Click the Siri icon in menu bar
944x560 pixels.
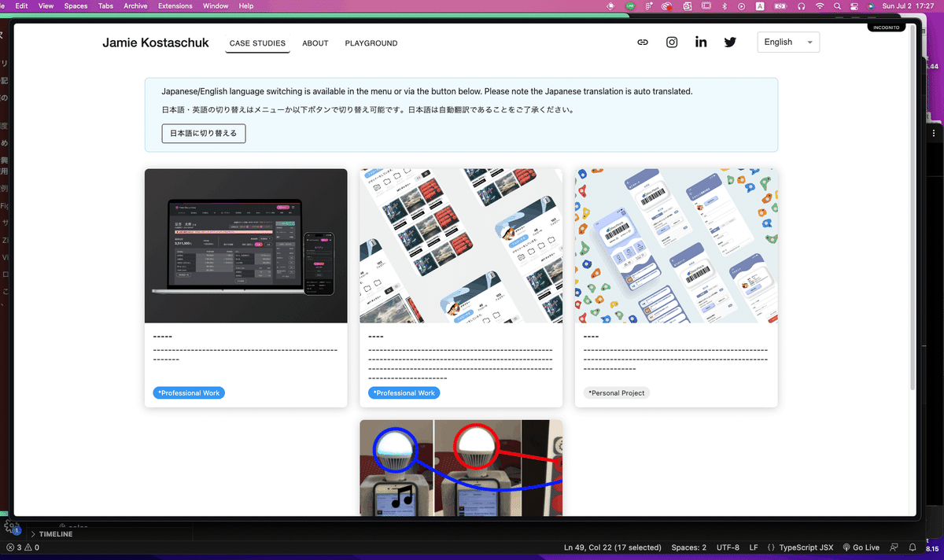(871, 6)
